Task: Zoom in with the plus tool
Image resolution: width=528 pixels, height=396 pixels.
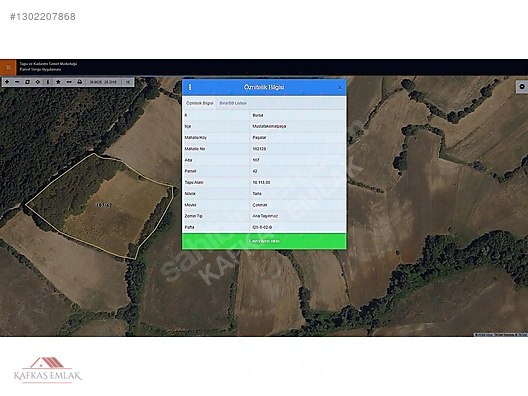Action: coord(7,82)
